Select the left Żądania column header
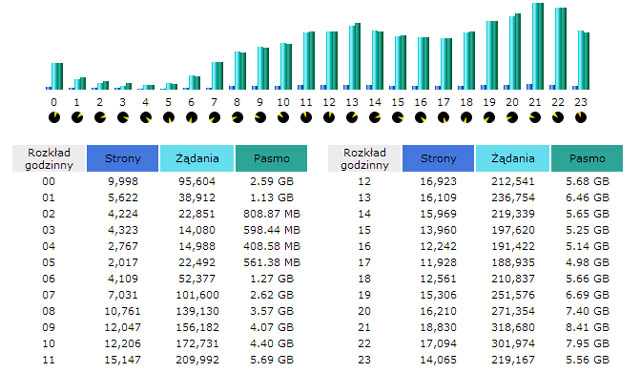The height and width of the screenshot is (373, 640). click(197, 158)
